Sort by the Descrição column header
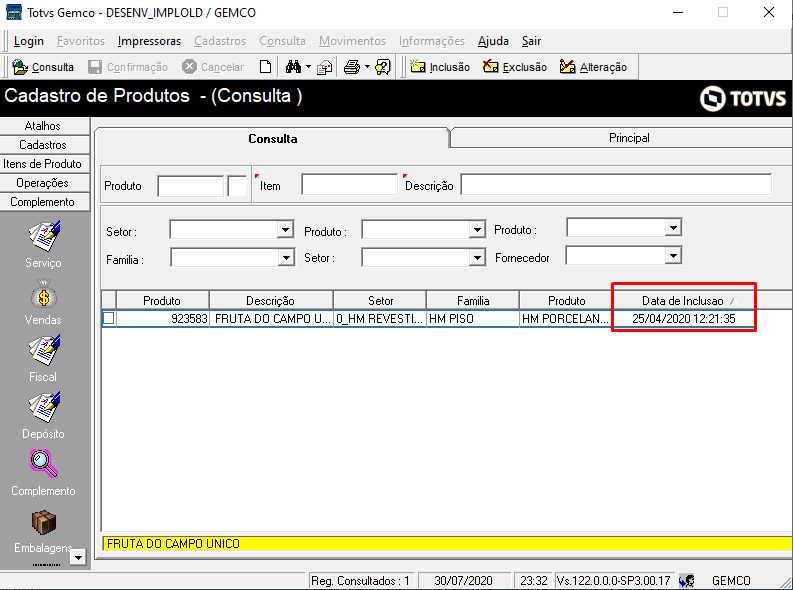Viewport: 793px width, 590px height. 271,301
